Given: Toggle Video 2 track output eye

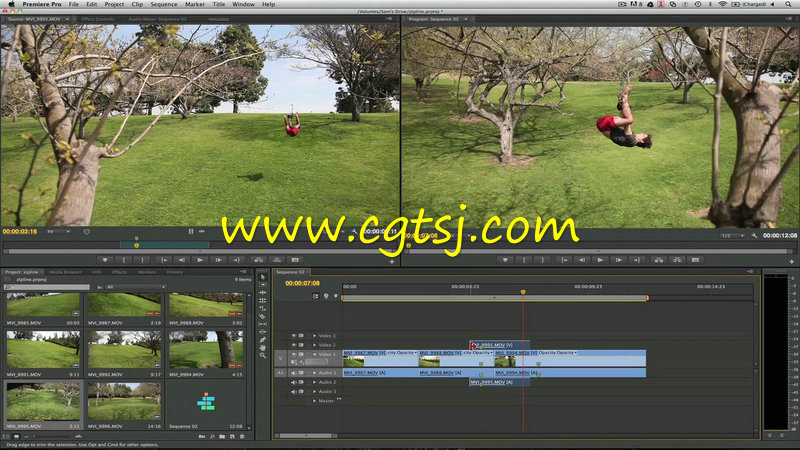Looking at the screenshot, I should pos(293,345).
